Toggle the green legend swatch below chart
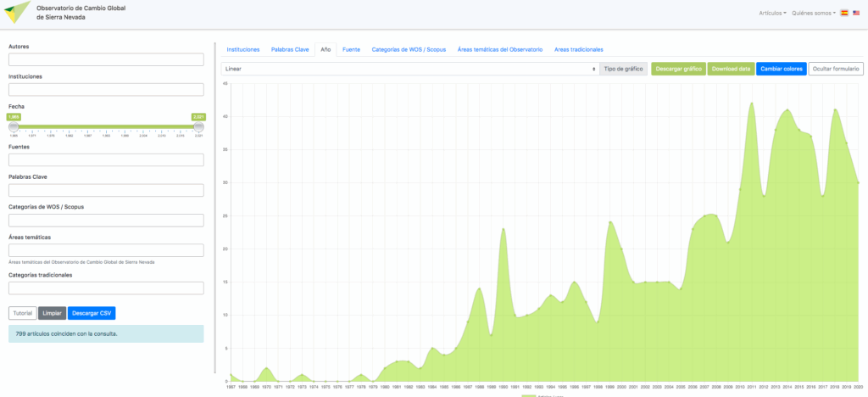 tap(534, 395)
